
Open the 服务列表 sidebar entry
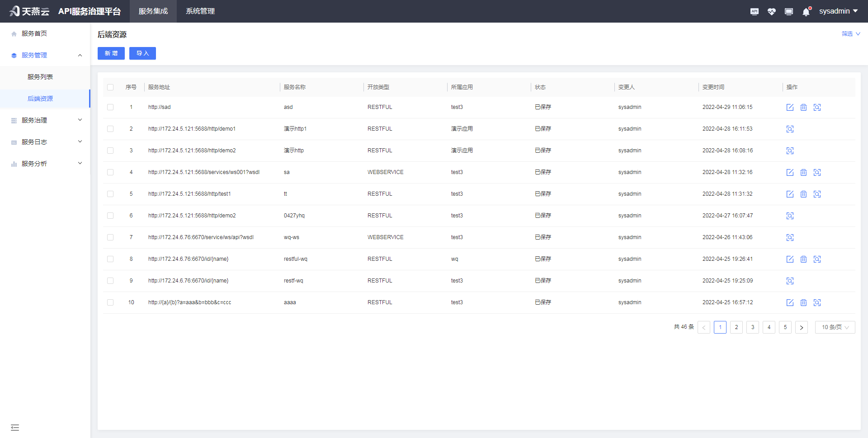[40, 76]
